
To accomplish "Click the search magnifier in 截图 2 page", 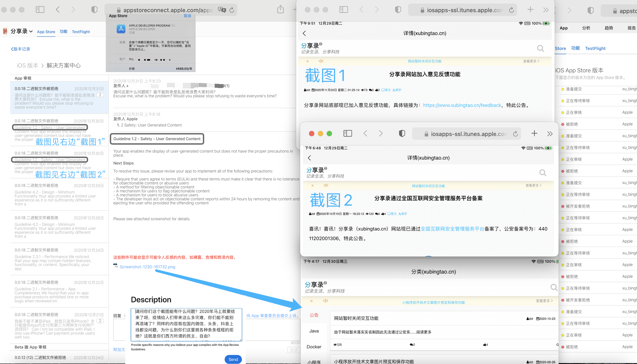I will tap(543, 173).
